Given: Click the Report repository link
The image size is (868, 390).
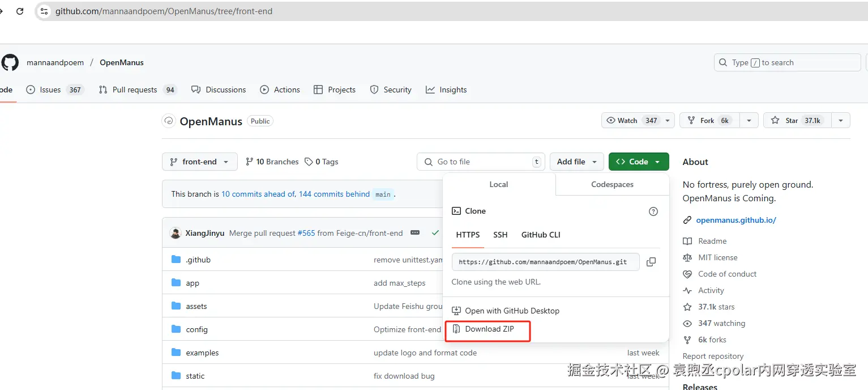Looking at the screenshot, I should pos(713,356).
